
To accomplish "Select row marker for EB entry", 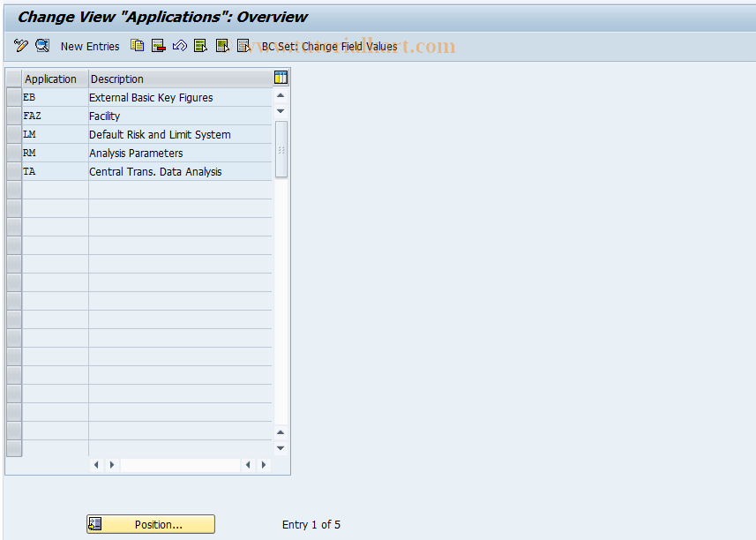I will pyautogui.click(x=14, y=97).
